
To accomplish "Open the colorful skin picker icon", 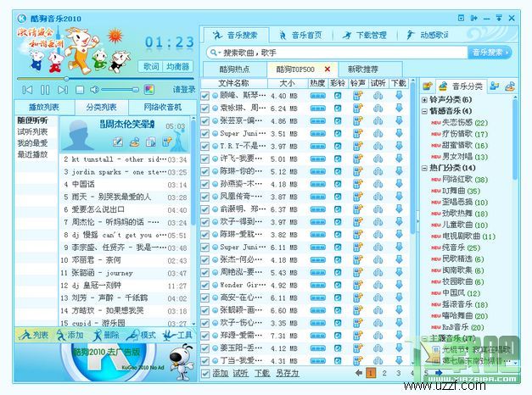I will click(x=149, y=90).
